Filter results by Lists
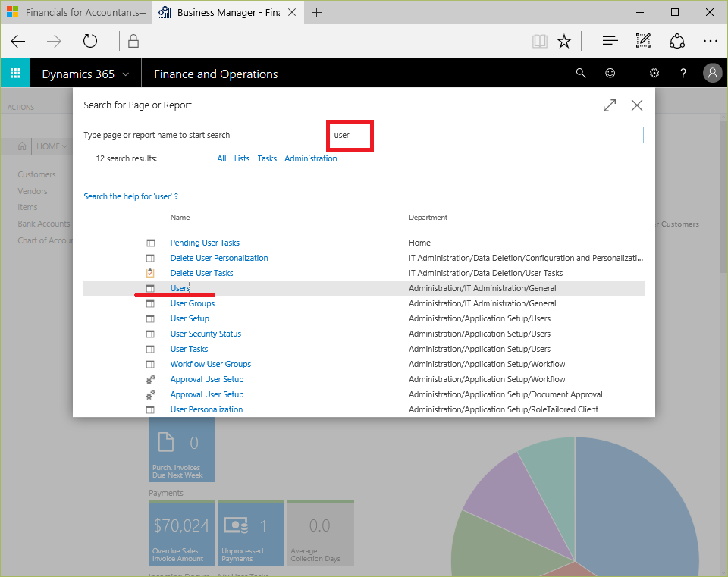 tap(241, 158)
